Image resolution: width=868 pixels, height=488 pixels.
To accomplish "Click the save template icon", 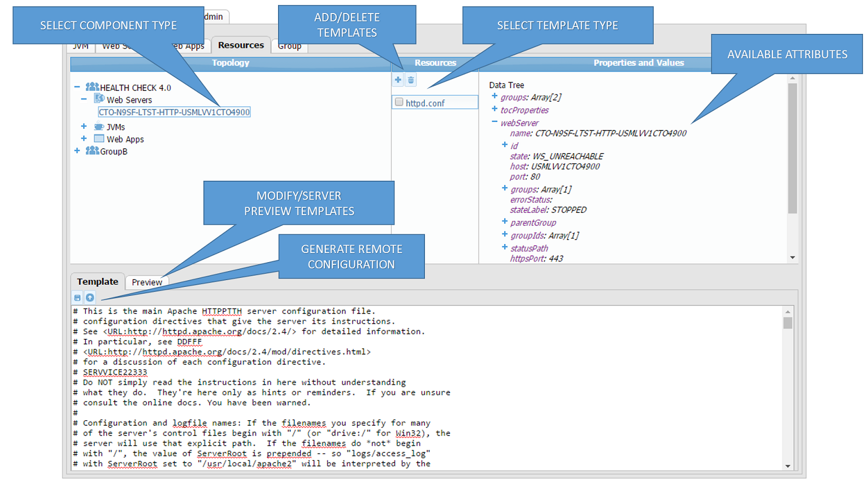I will click(77, 298).
